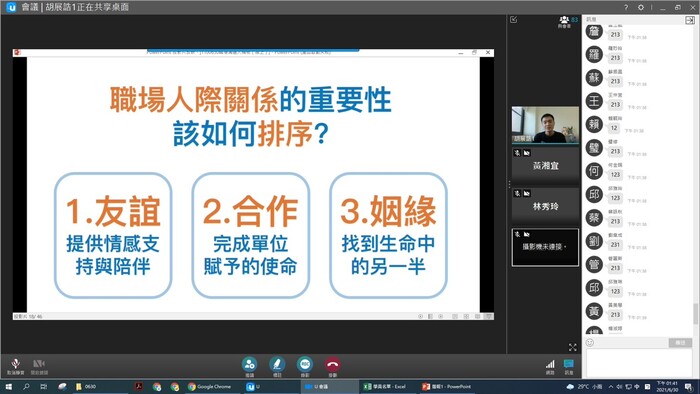This screenshot has height=394, width=700.
Task: Open the Windows notification center icon
Action: 689,386
